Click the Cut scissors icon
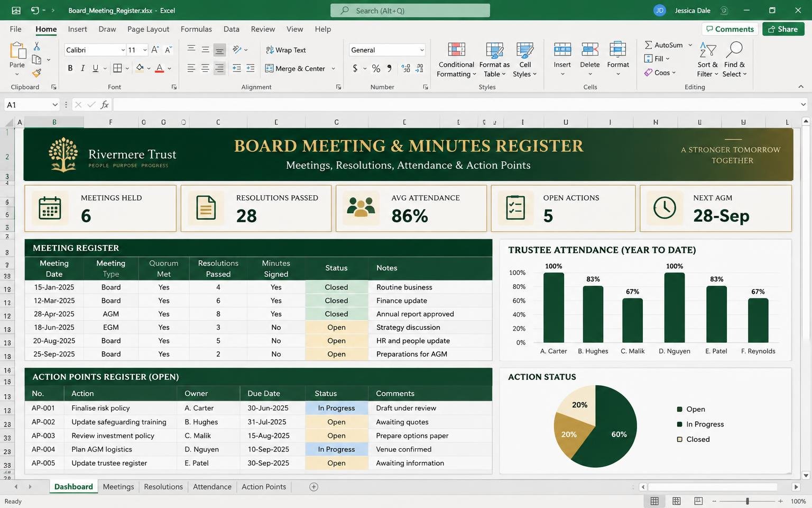Screen dimensions: 812x508 (x=36, y=47)
